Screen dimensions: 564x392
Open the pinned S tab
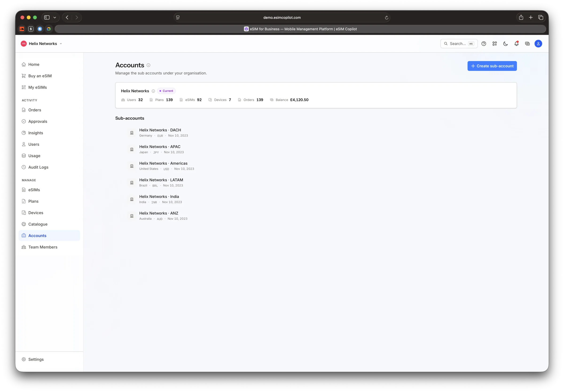[x=31, y=29]
